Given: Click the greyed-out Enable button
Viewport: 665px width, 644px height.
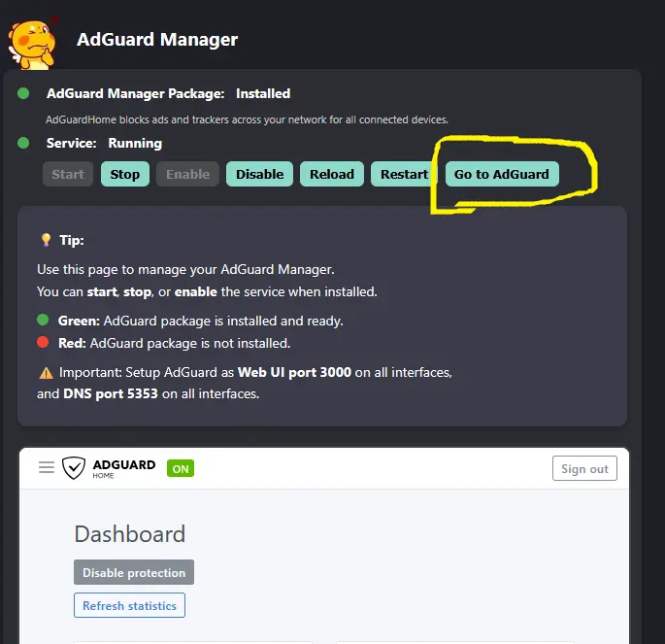Looking at the screenshot, I should (188, 174).
